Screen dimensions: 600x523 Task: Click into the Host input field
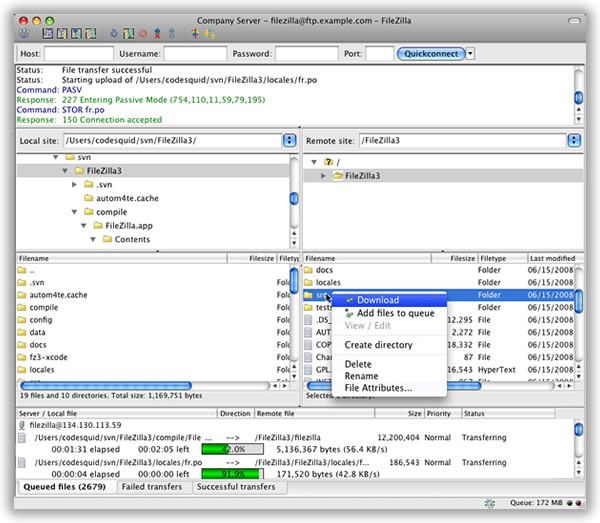[x=79, y=54]
